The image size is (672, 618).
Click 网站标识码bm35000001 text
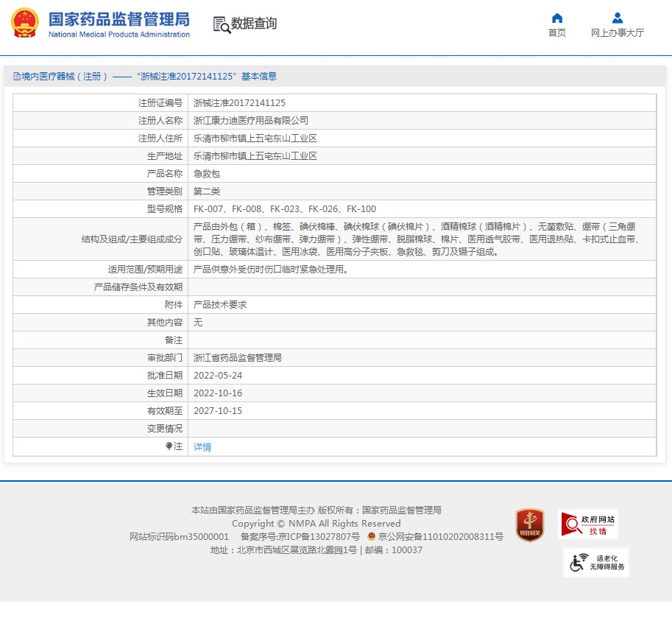tap(179, 536)
